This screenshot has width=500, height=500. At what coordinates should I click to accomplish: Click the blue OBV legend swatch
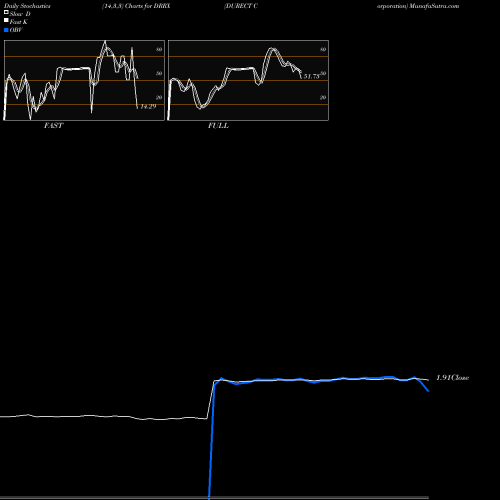(6, 30)
